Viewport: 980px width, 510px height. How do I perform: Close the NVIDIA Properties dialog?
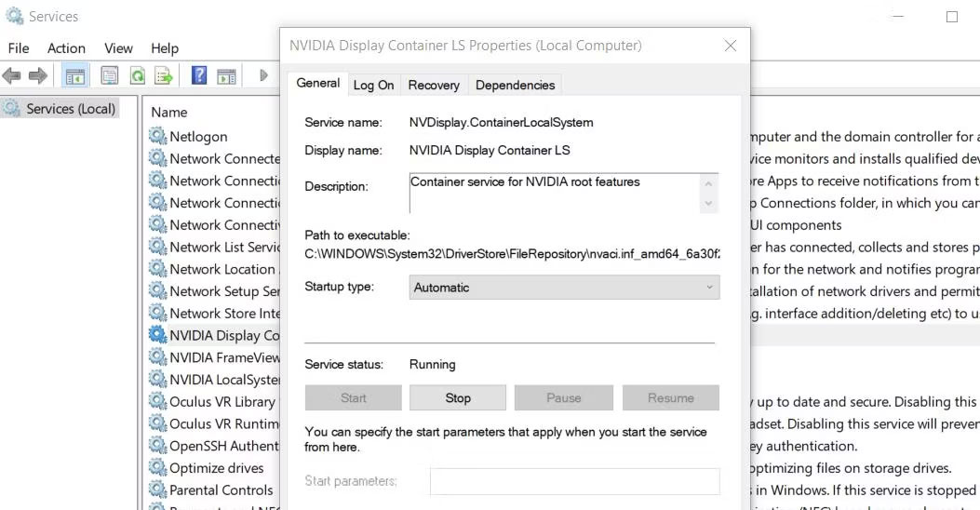(730, 46)
